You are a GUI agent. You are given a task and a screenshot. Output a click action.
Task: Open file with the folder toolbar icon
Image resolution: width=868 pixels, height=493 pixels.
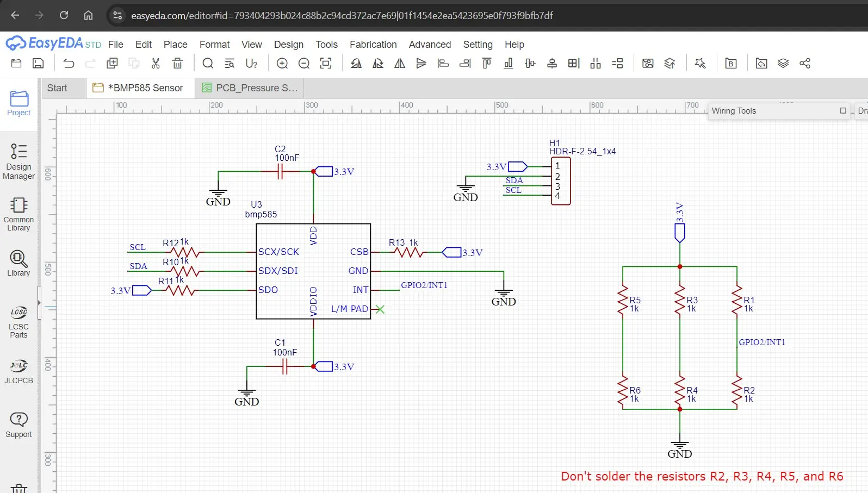[16, 63]
